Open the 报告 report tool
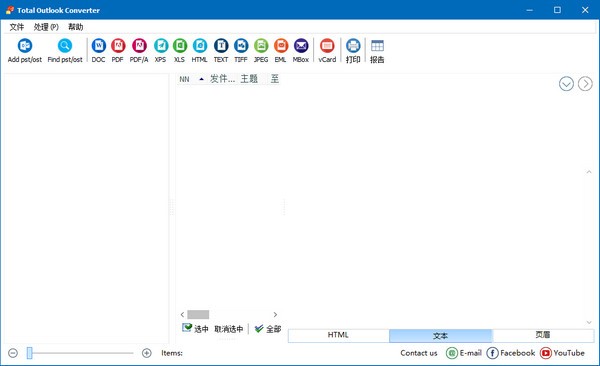Screen dimensions: 600x366 [377, 50]
